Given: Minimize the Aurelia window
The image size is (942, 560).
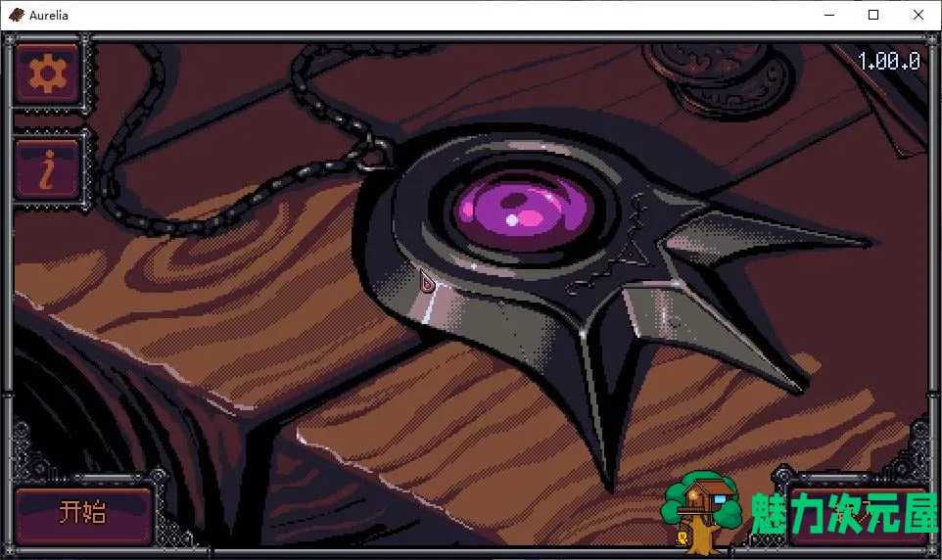Looking at the screenshot, I should coord(829,15).
